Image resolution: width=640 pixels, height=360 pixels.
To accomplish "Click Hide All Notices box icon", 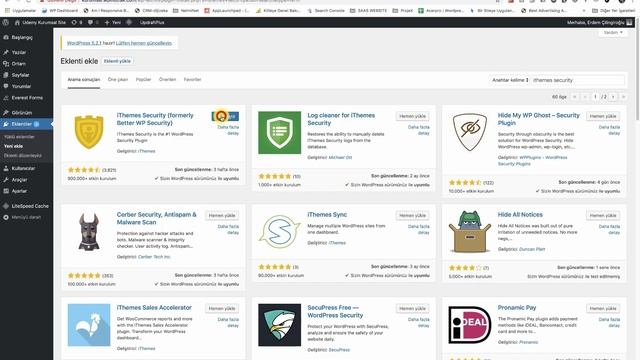I will [470, 231].
